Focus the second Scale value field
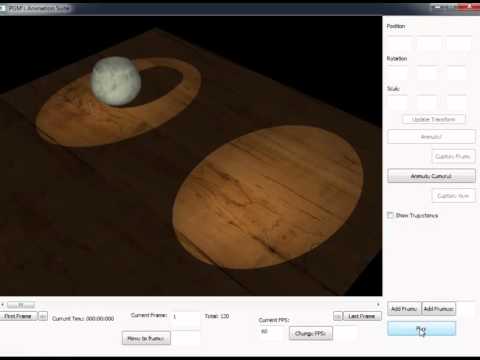This screenshot has width=480, height=360. pyautogui.click(x=427, y=102)
